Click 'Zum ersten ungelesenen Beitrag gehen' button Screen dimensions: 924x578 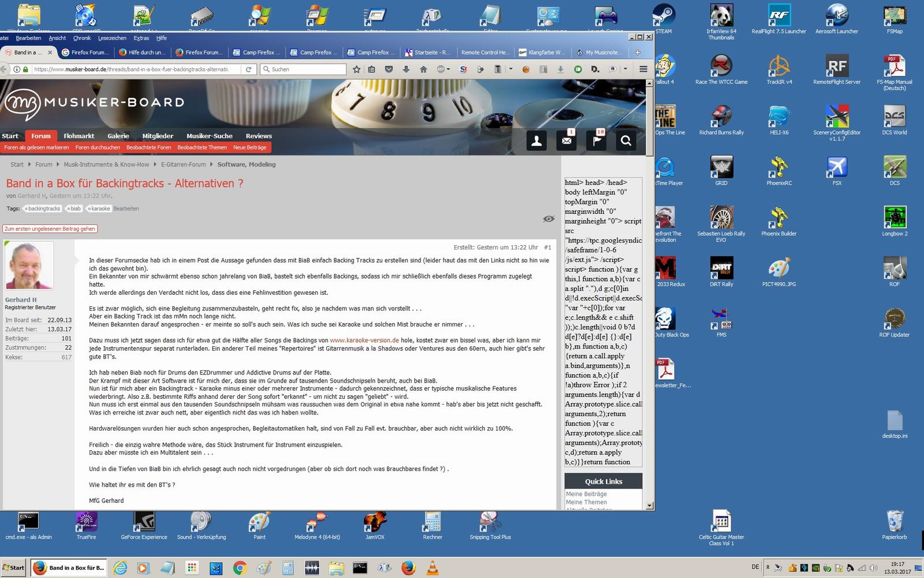point(50,229)
